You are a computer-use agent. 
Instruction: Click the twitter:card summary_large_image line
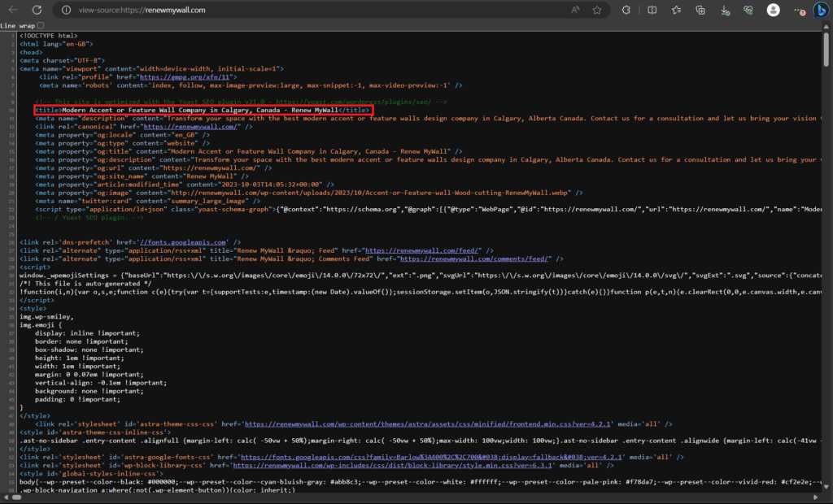tap(148, 201)
